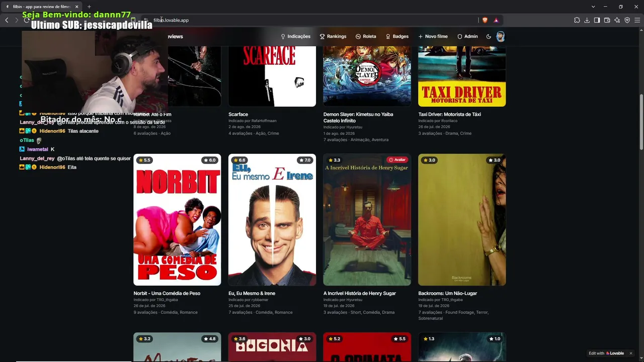This screenshot has width=644, height=362.
Task: Open the Backrooms movie poster
Action: pyautogui.click(x=462, y=220)
